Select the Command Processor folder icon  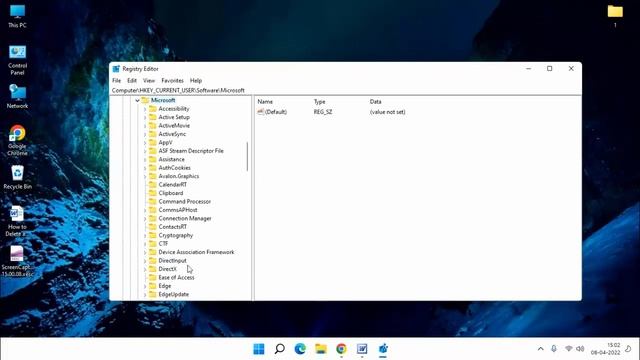153,202
